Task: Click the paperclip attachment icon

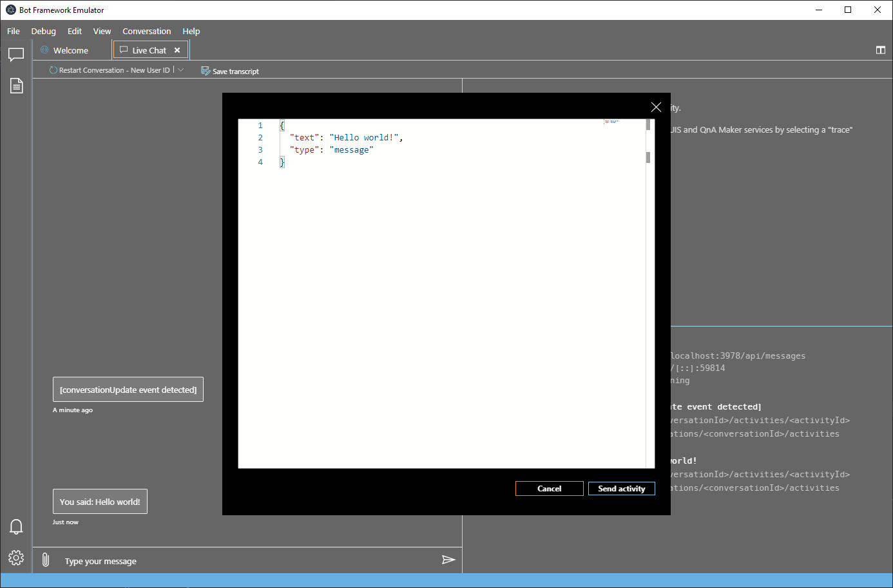Action: click(46, 560)
